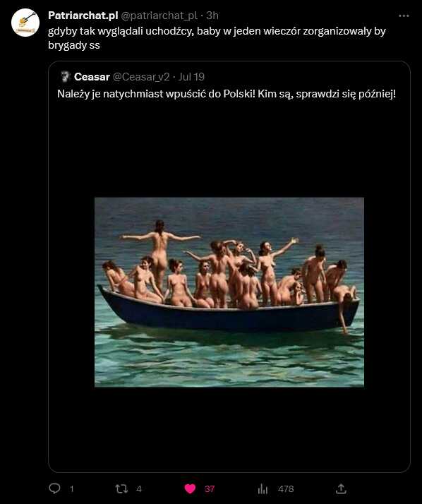Open the view analytics bar-chart icon
The width and height of the screenshot is (422, 504).
(263, 489)
